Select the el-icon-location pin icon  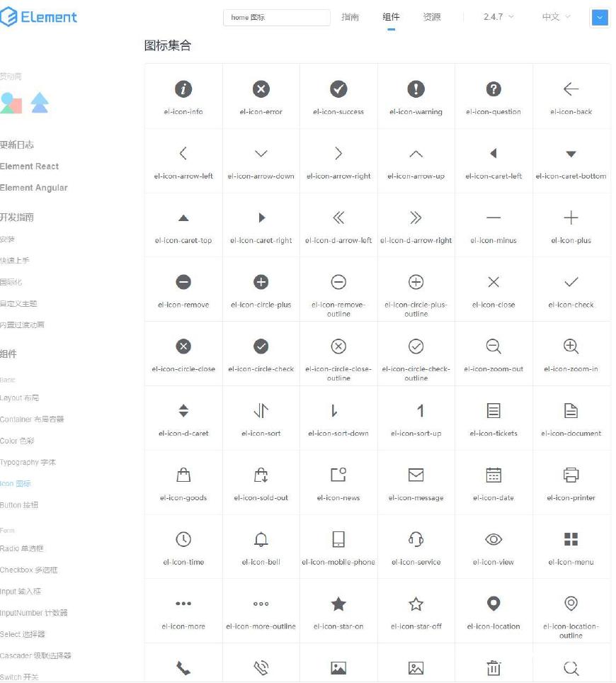494,603
